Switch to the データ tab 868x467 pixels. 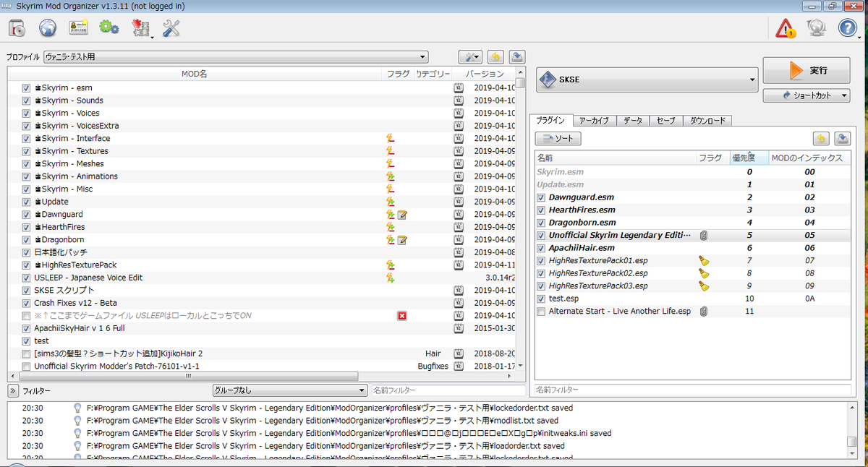pyautogui.click(x=632, y=121)
